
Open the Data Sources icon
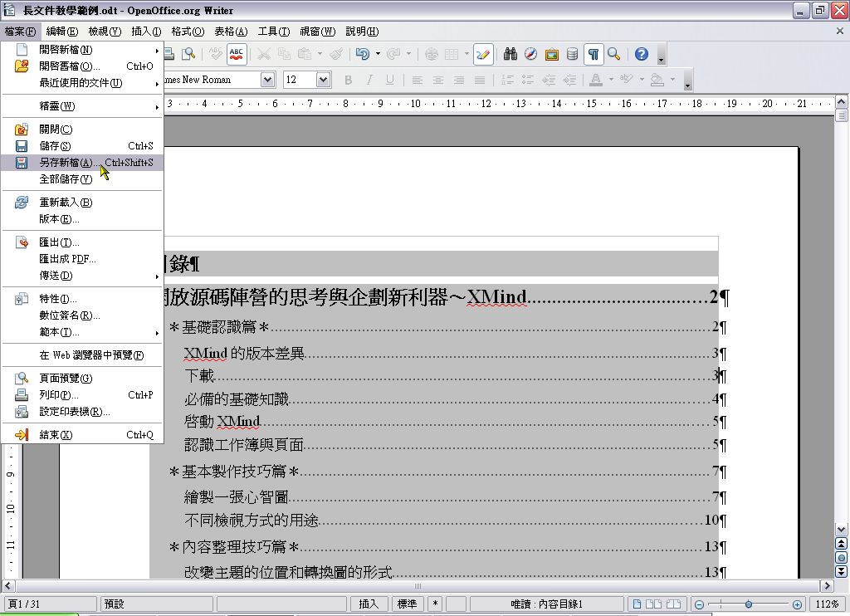[x=572, y=54]
